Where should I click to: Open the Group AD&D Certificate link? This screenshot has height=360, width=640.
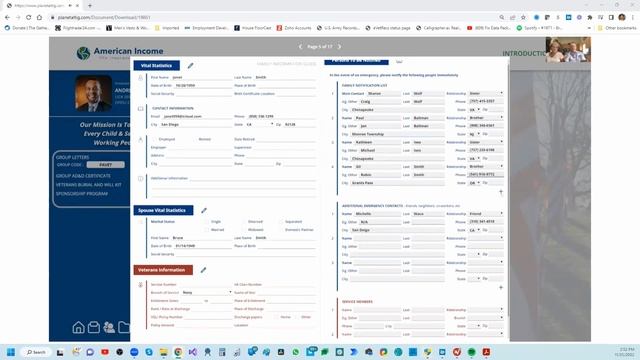tap(83, 176)
